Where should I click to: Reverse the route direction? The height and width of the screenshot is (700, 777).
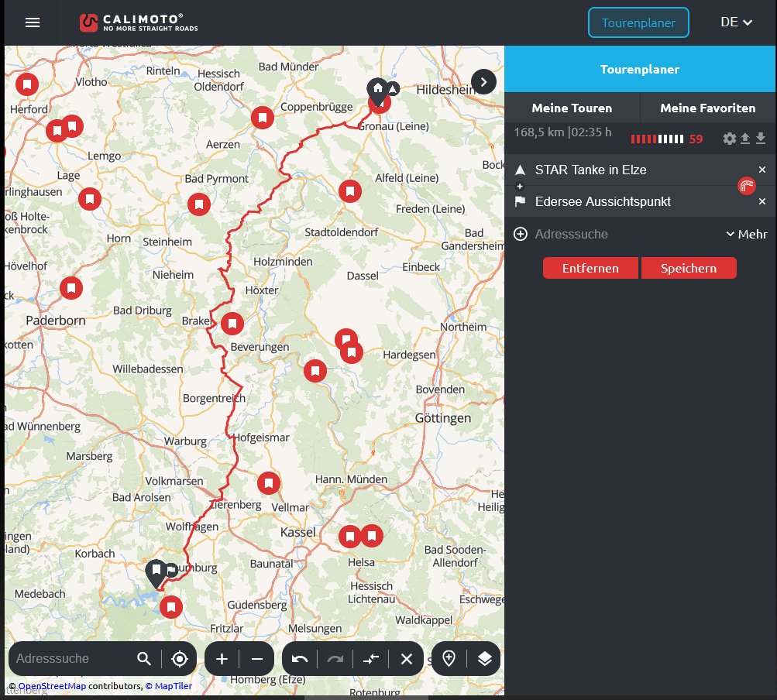[371, 659]
